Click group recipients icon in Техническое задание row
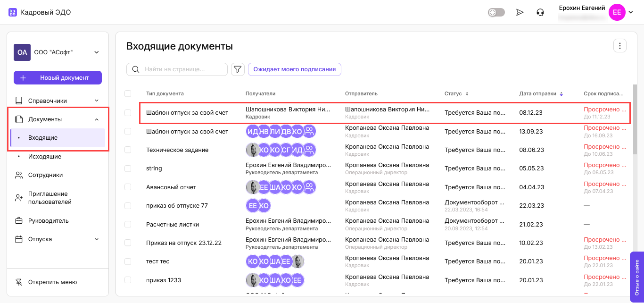This screenshot has height=303, width=644. pos(309,150)
